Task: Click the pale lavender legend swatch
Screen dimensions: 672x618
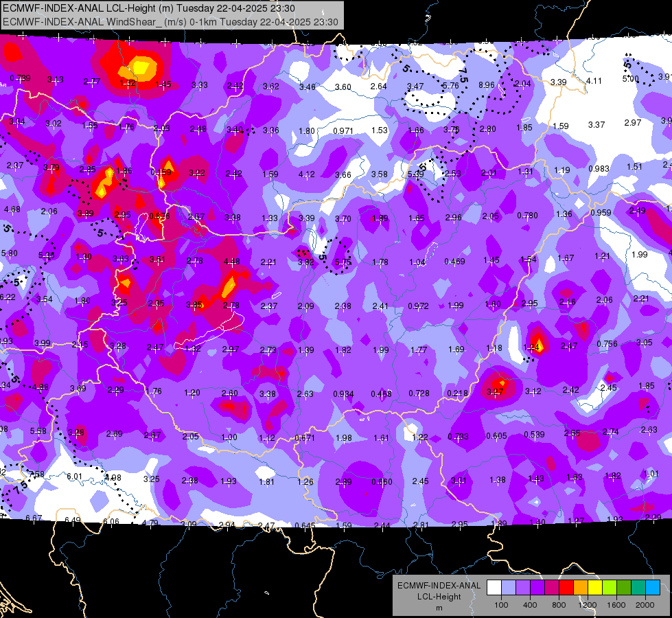Action: coord(509,588)
